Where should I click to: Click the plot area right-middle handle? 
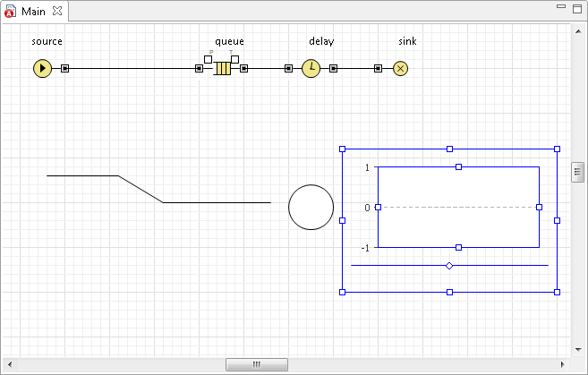(x=540, y=207)
